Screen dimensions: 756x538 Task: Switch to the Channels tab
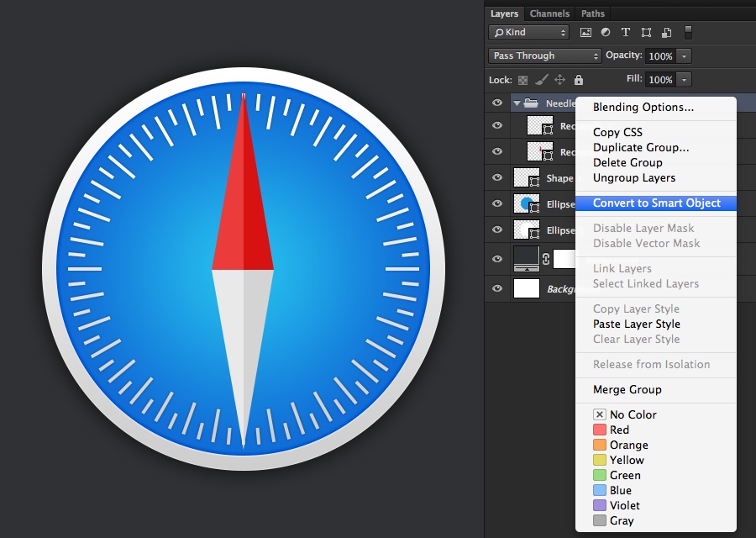(x=549, y=13)
